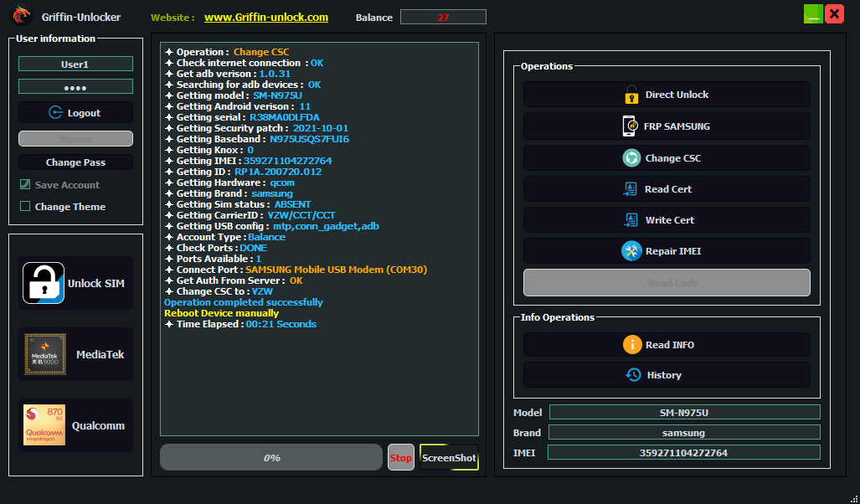Click log line 'Account Type : Balance'

[x=225, y=237]
